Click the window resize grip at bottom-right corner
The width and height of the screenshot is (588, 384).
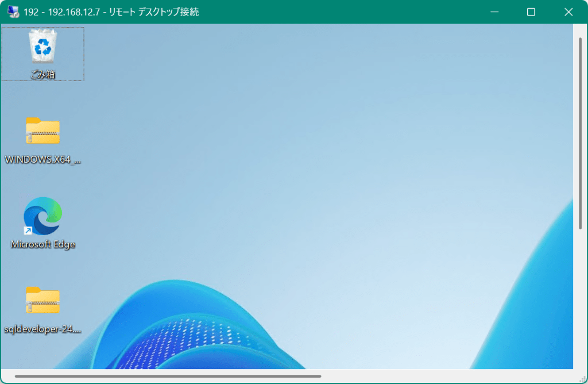[582, 378]
